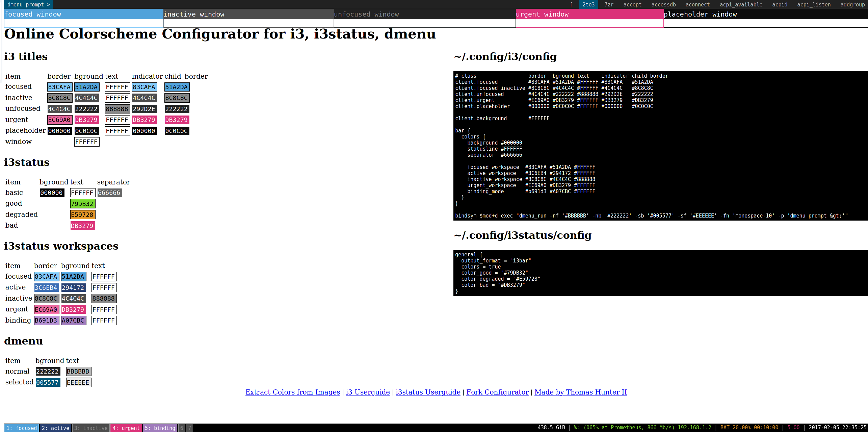868x432 pixels.
Task: Edit dmenu selected bground color 005577
Action: (x=48, y=383)
